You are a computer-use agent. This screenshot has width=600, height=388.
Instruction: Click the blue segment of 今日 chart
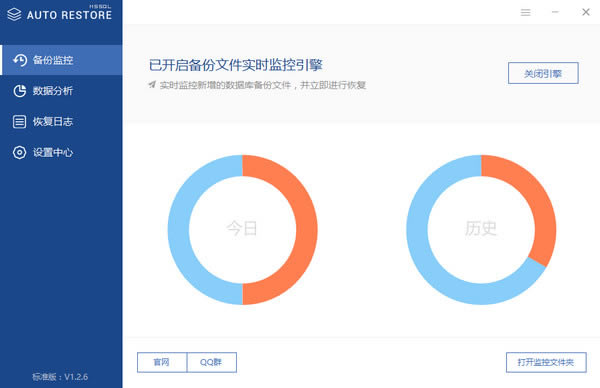[178, 230]
